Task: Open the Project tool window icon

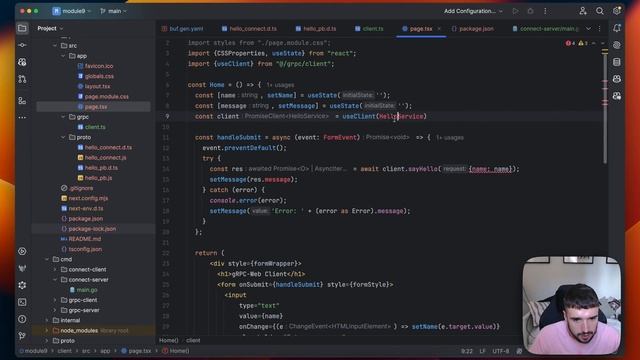Action: 22,28
